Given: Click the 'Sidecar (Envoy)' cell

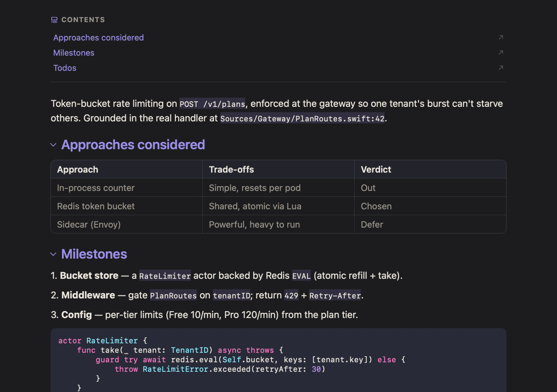Looking at the screenshot, I should click(127, 224).
